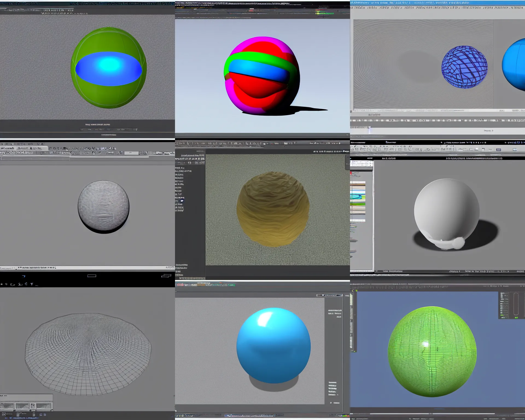Select the pink, red and green striped sphere
The image size is (525, 420).
pyautogui.click(x=262, y=76)
